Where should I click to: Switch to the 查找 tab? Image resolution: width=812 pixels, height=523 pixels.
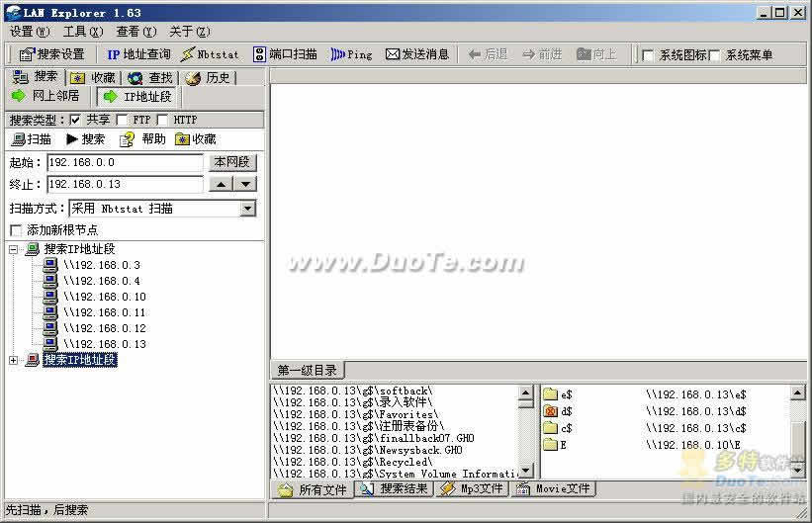(x=150, y=78)
